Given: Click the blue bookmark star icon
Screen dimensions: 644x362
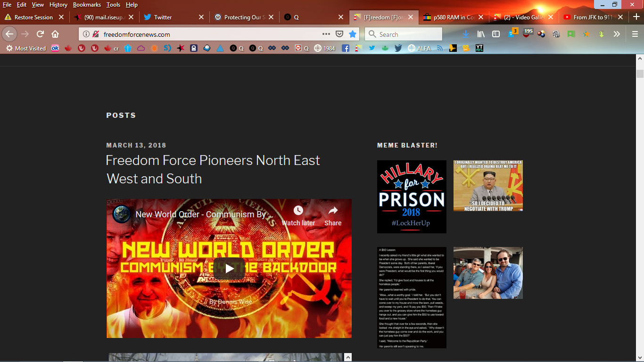Looking at the screenshot, I should coord(352,34).
